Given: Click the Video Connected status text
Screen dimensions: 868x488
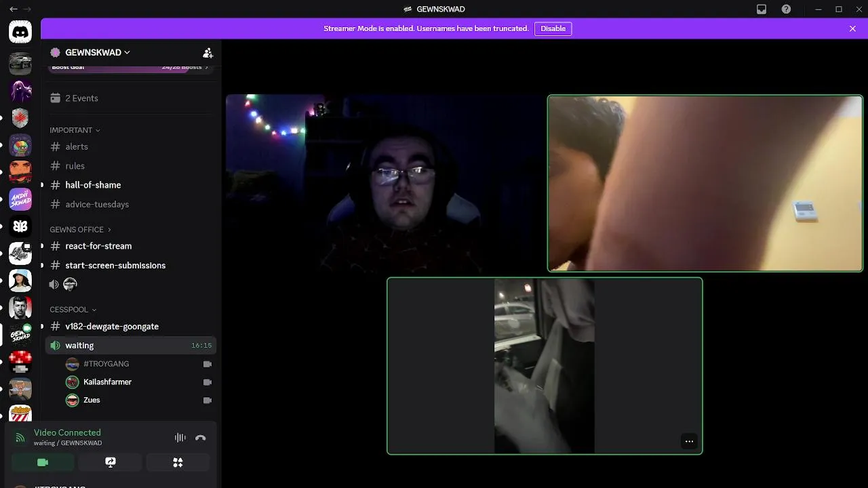Looking at the screenshot, I should (67, 432).
